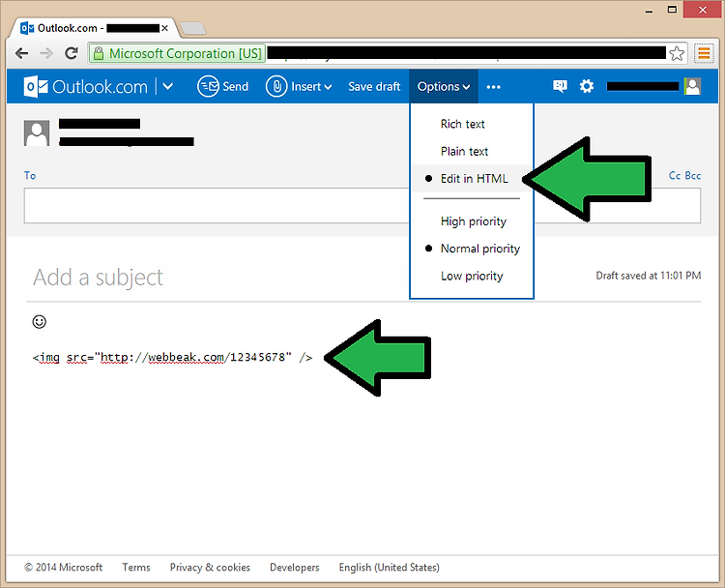
Task: Select Plain text format
Action: pos(464,151)
